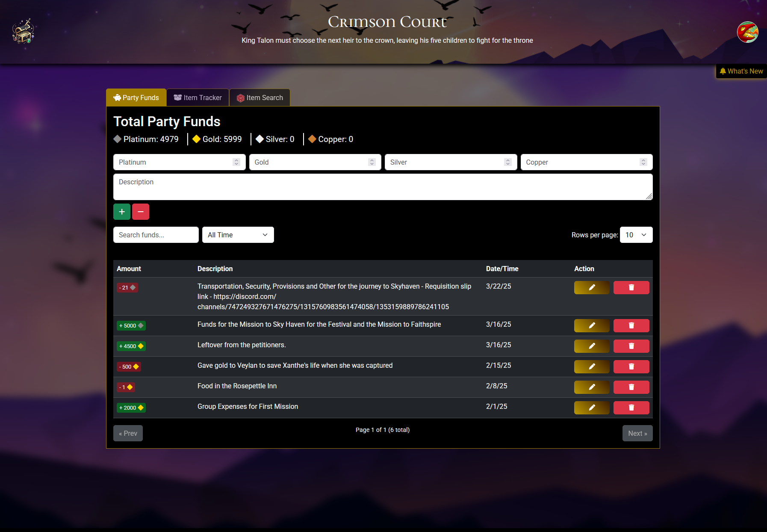Delete the Funds for Mission to Sky Haven entry
The width and height of the screenshot is (767, 532).
pyautogui.click(x=631, y=325)
